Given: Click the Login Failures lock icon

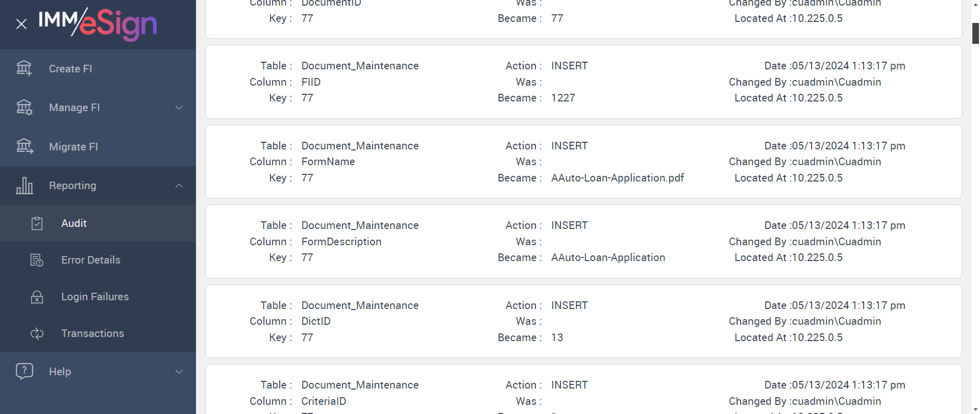Looking at the screenshot, I should coord(37,297).
